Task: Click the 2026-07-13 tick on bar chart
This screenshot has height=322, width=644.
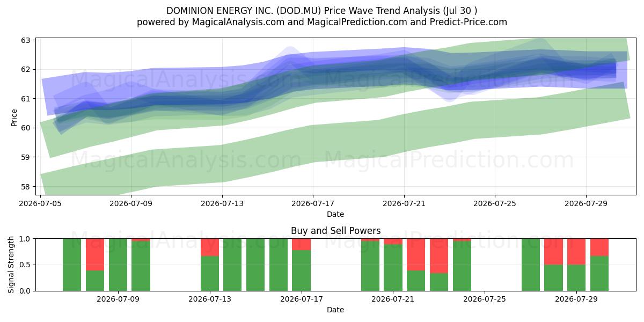Action: [209, 299]
